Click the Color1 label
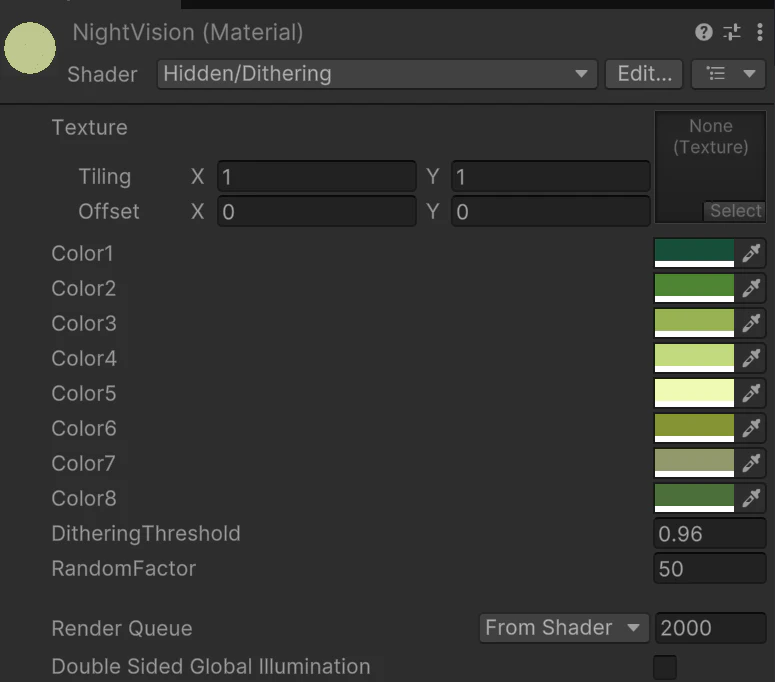775x682 pixels. [83, 254]
